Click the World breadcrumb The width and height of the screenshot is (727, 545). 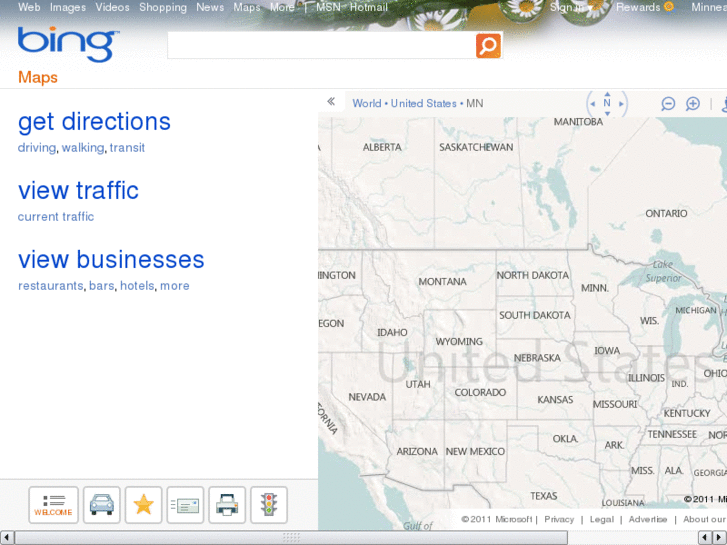pos(367,103)
